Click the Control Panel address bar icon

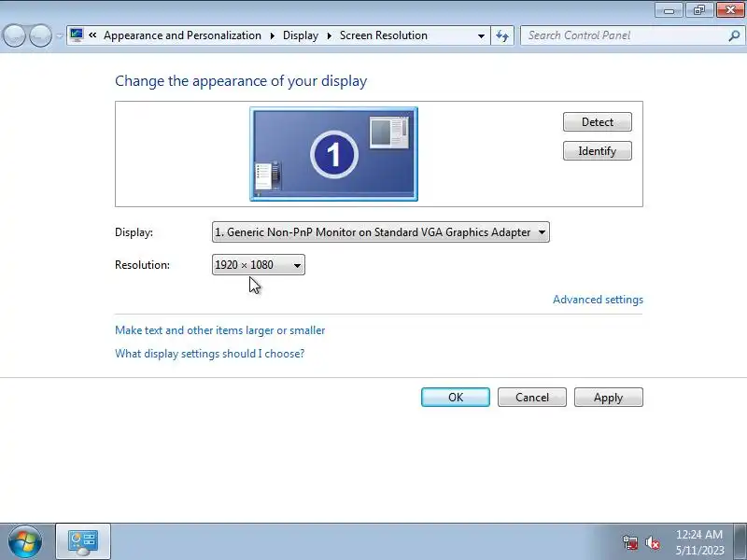click(x=77, y=35)
